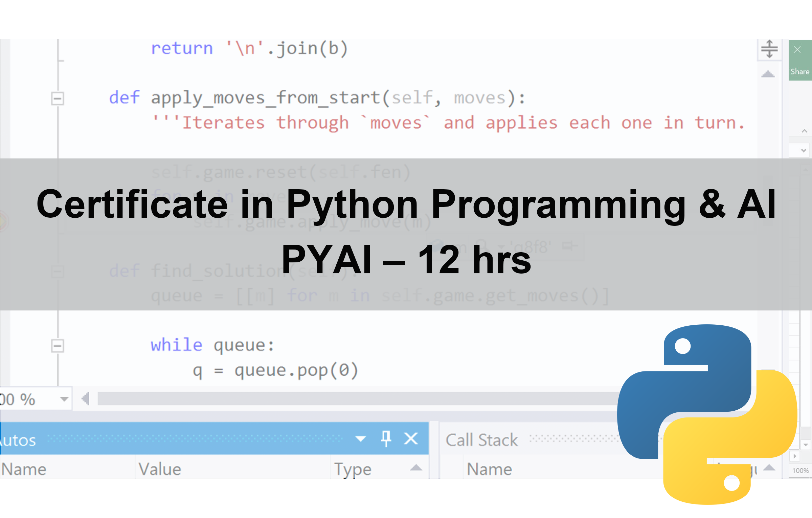The width and height of the screenshot is (812, 518).
Task: Click the editor split-window handle icon
Action: pyautogui.click(x=769, y=49)
